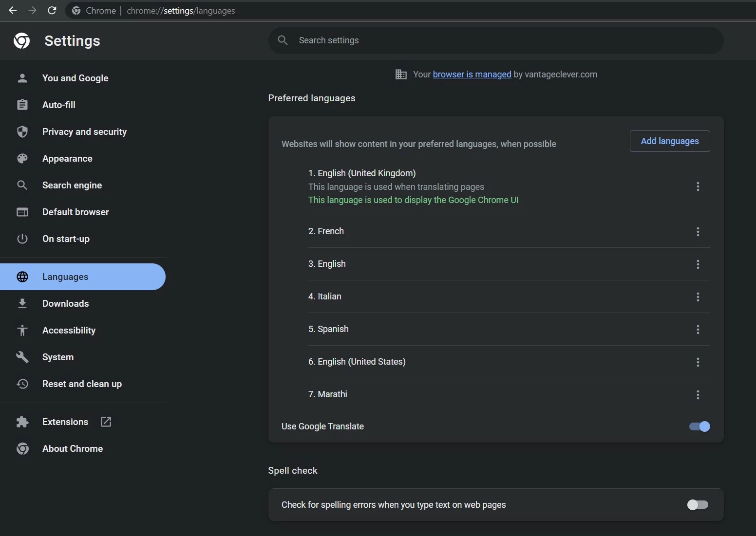Click the Default browser window icon
The height and width of the screenshot is (536, 756).
(x=22, y=212)
